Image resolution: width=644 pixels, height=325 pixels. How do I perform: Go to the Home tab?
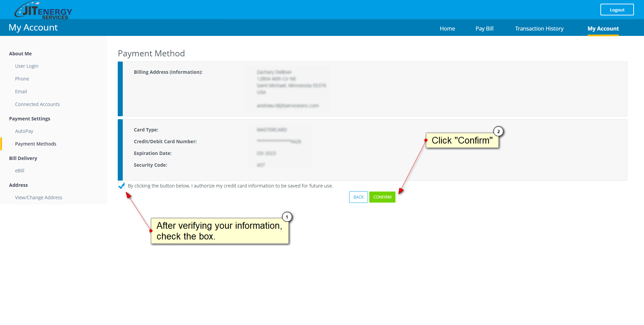(447, 29)
